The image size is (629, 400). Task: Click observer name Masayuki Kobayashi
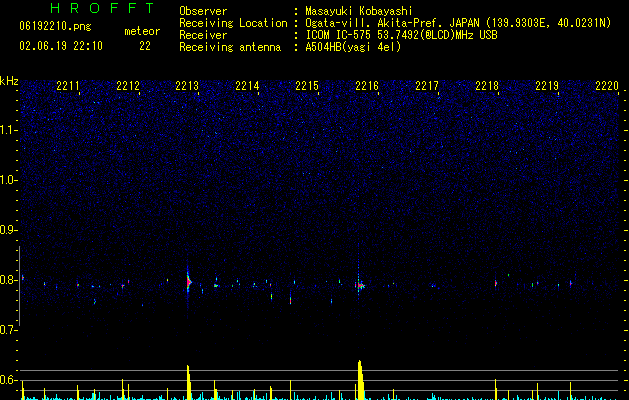pos(359,11)
